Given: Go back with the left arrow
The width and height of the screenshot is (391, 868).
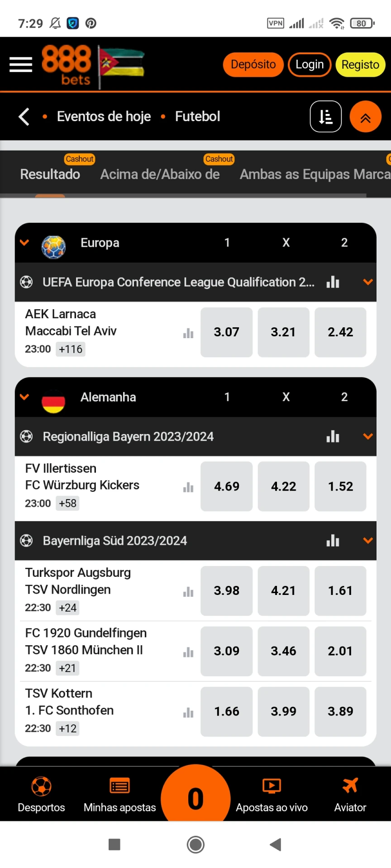Looking at the screenshot, I should pos(24,117).
